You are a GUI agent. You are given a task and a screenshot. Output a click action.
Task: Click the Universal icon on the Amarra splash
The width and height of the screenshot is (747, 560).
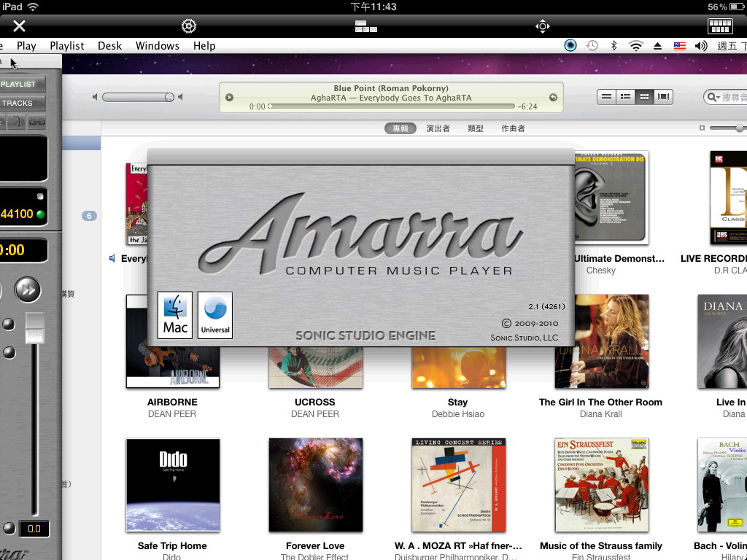[215, 315]
